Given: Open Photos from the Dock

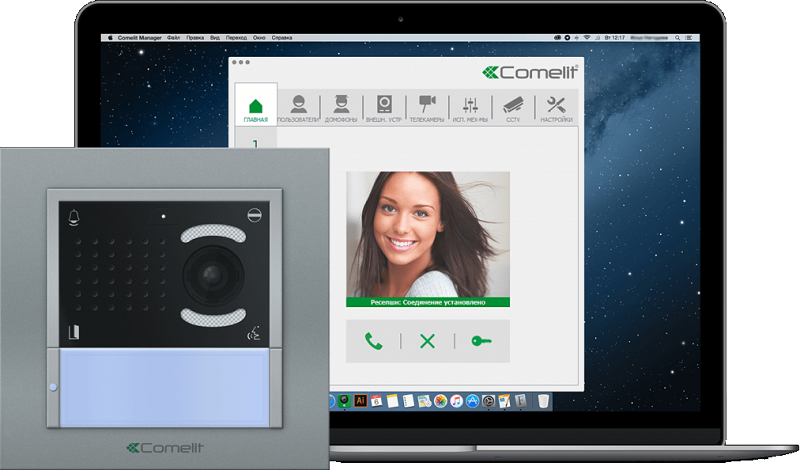Looking at the screenshot, I should point(440,401).
